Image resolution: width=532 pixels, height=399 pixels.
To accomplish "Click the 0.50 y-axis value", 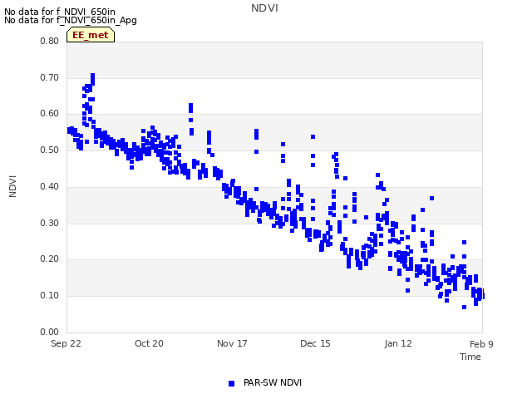I will [x=50, y=150].
